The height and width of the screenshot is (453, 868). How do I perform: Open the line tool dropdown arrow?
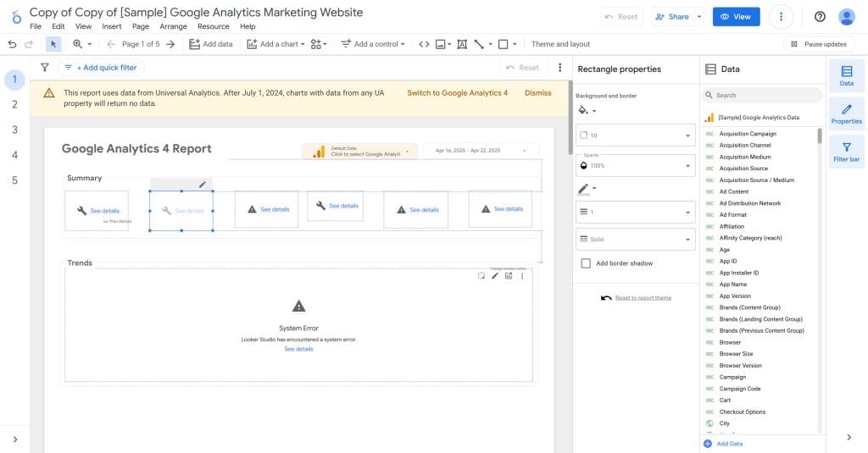click(x=491, y=44)
